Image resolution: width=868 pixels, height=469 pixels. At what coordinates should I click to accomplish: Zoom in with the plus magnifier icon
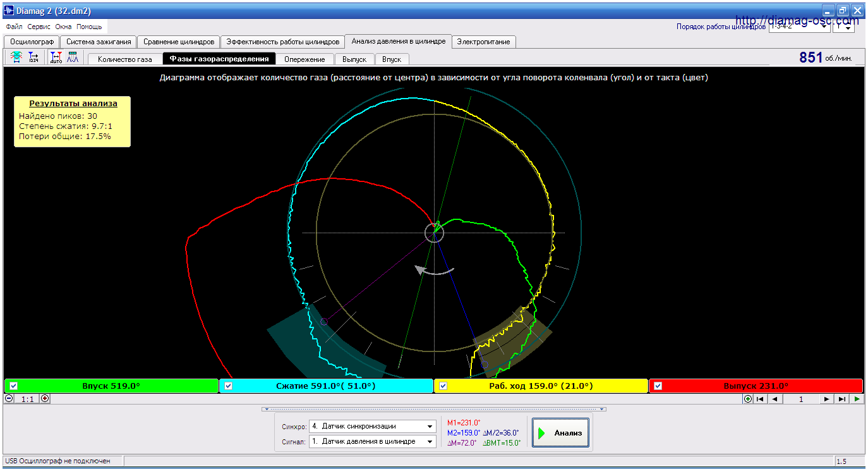(44, 399)
